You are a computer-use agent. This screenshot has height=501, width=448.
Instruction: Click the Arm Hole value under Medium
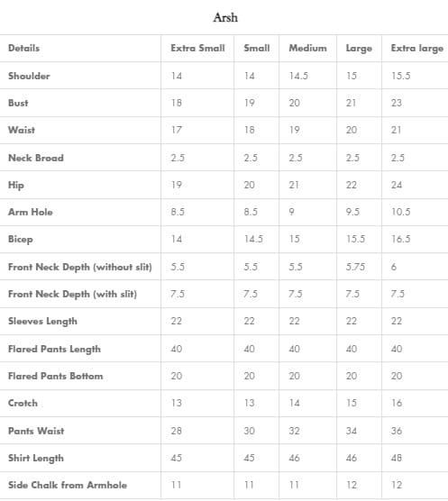pos(292,212)
